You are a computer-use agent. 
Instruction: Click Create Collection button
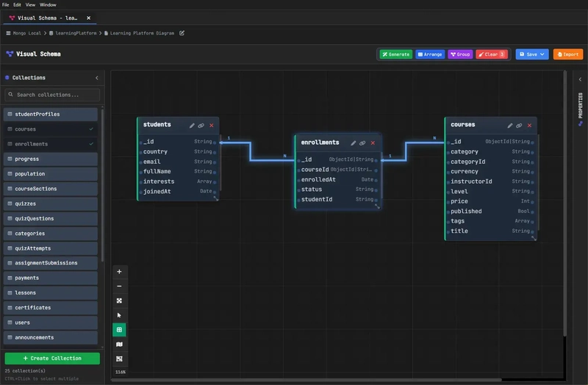[52, 359]
